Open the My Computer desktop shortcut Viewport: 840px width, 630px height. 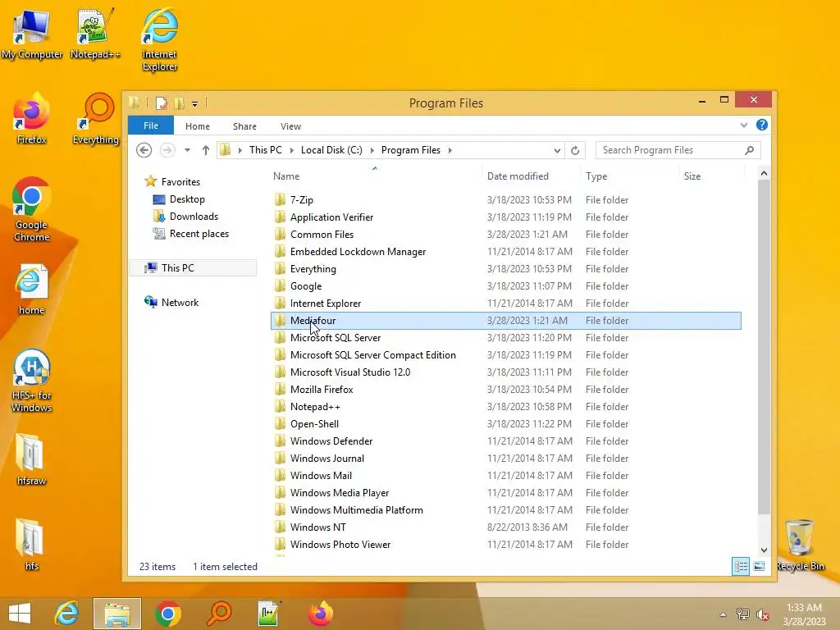pos(32,34)
